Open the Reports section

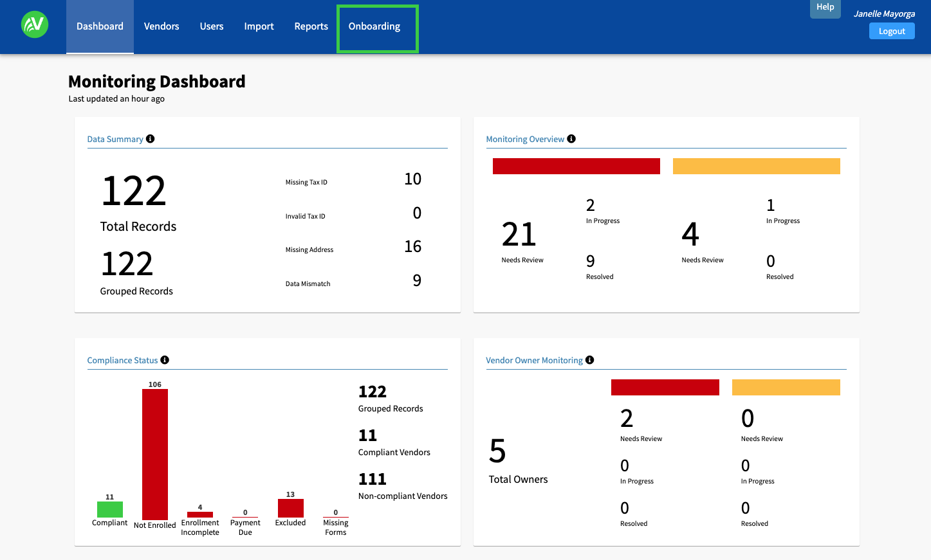[x=311, y=26]
